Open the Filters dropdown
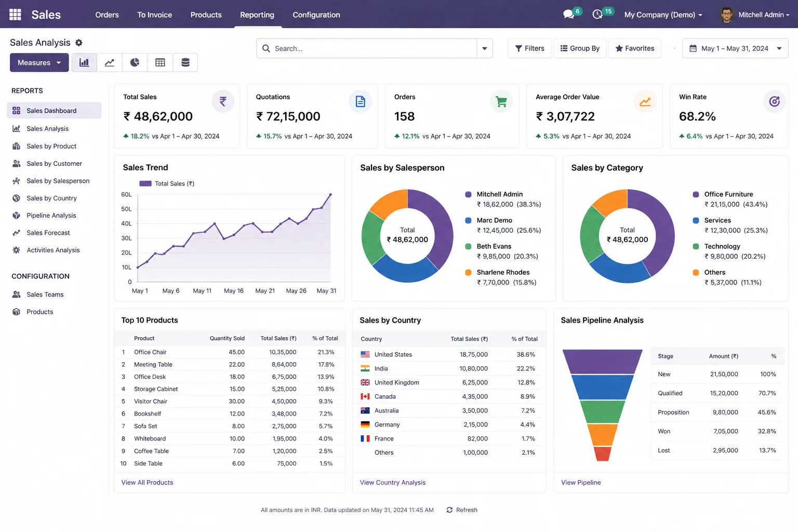This screenshot has height=532, width=798. click(529, 48)
